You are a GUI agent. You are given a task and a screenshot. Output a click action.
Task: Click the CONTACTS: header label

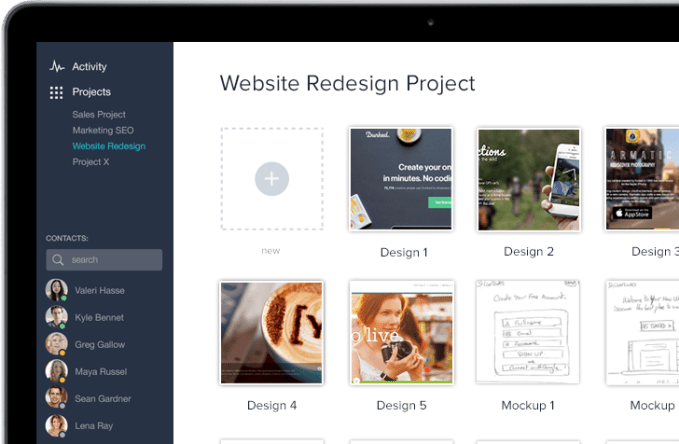coord(67,238)
